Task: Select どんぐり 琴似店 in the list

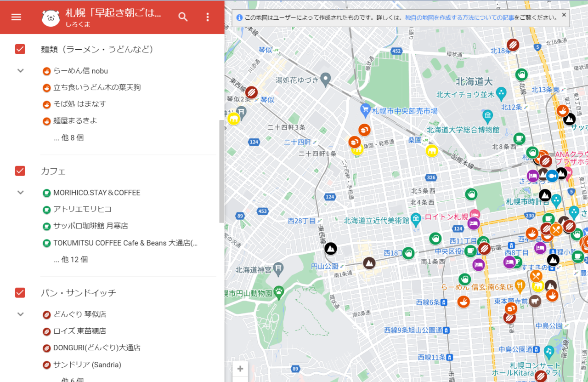Action: coord(80,314)
